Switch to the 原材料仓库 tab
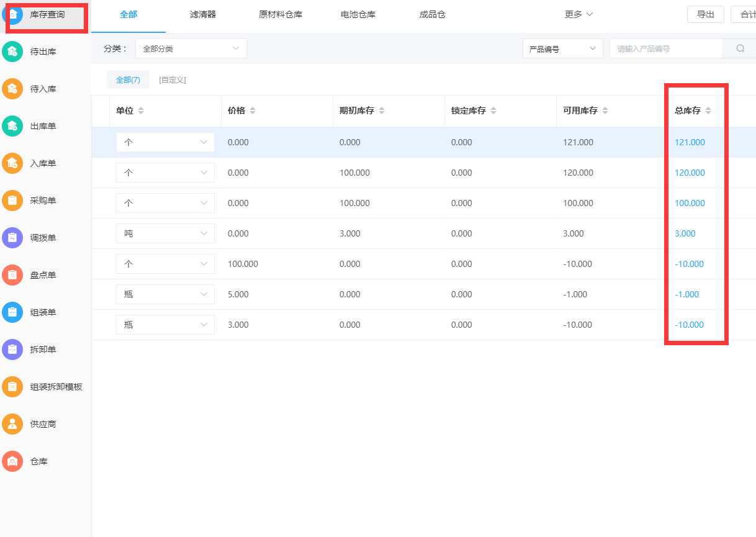Screen dimensions: 756x537 281,14
